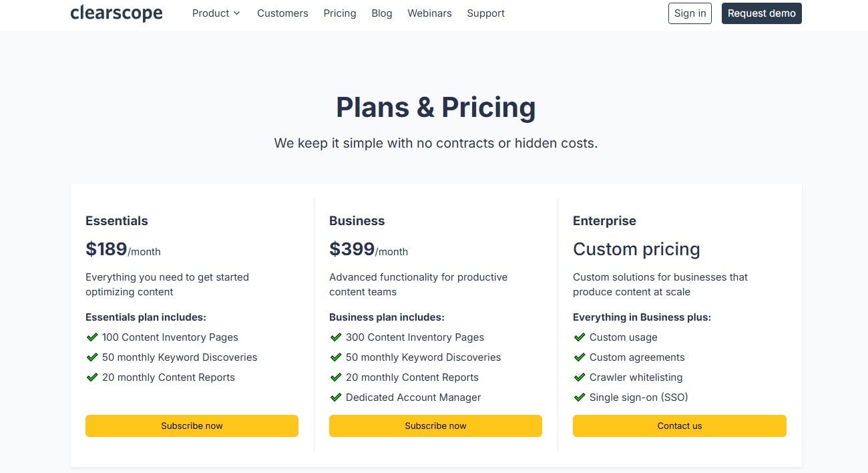
Task: Click the Clearscope logo
Action: (x=116, y=12)
